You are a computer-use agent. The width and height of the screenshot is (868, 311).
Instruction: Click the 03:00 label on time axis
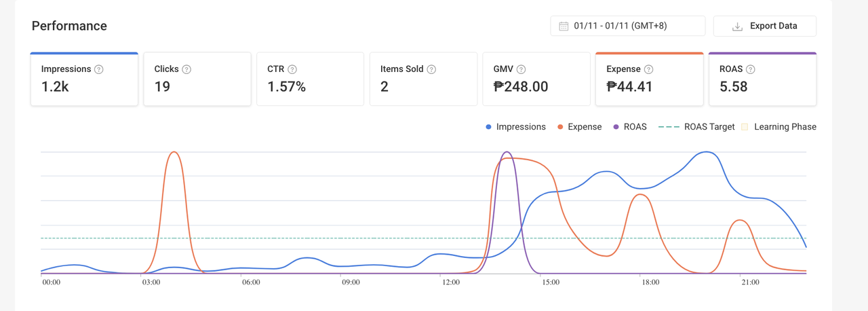pos(151,282)
